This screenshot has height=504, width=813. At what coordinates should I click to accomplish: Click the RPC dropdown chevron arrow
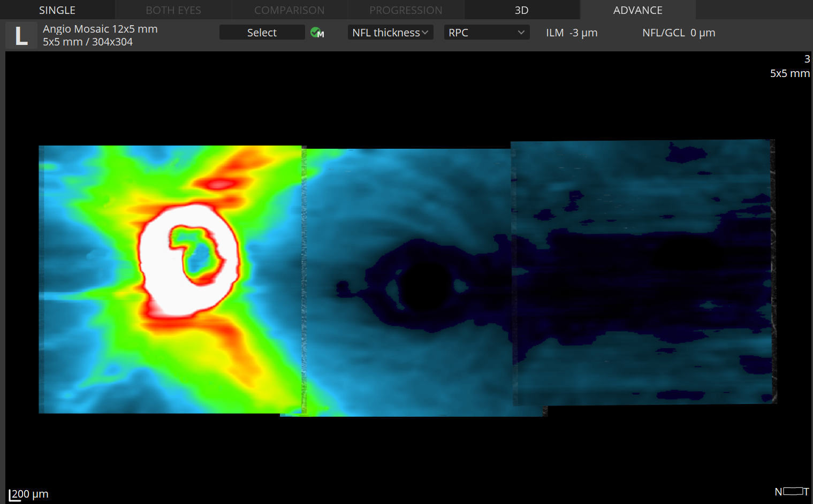pyautogui.click(x=521, y=33)
